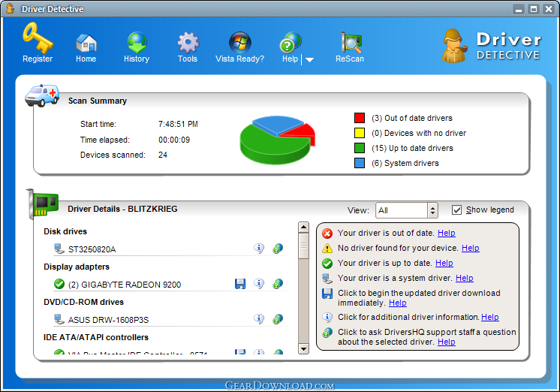Click the red out-of-date legend icon
Viewport: 560px width, 392px height.
[x=327, y=234]
